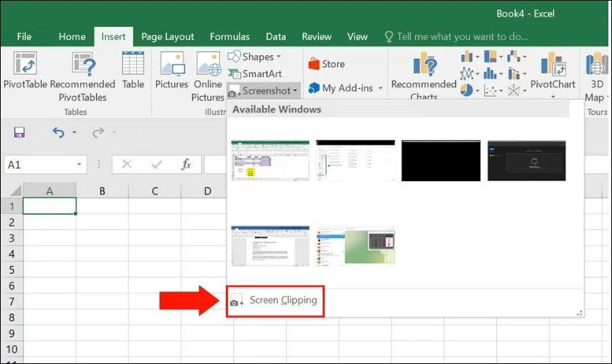The width and height of the screenshot is (612, 364).
Task: Click the Name Box showing A1
Action: (x=39, y=165)
